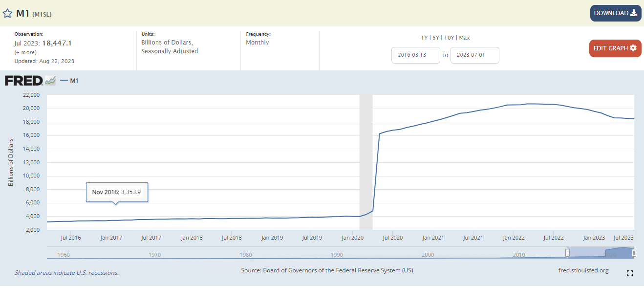Select the 5Y date range
This screenshot has width=644, height=288.
point(436,38)
